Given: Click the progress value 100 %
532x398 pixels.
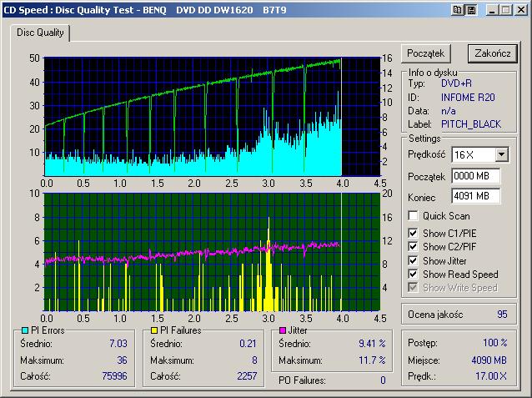Looking at the screenshot, I should click(495, 342).
